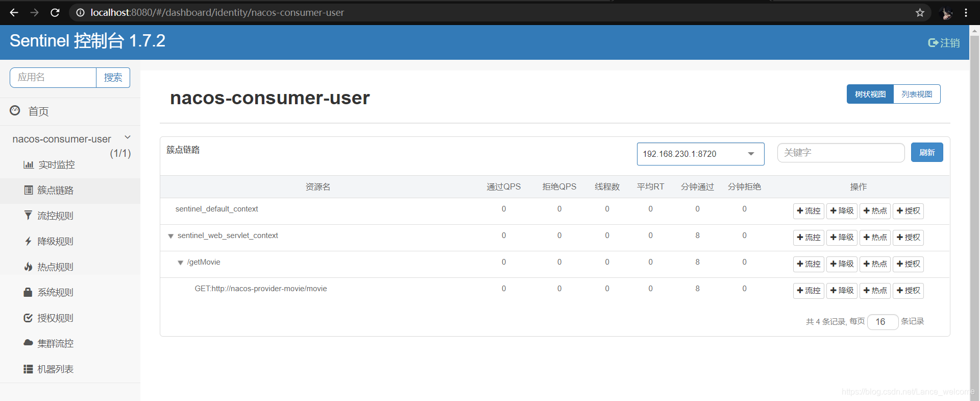Switch to 列表视图 list view
Screen dimensions: 980x401
tap(917, 94)
